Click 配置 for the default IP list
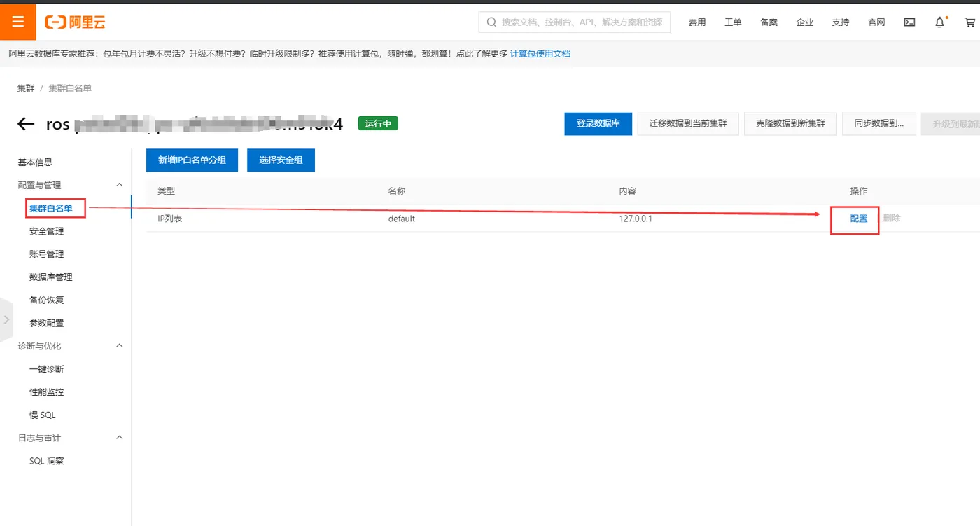The image size is (980, 526). 859,219
